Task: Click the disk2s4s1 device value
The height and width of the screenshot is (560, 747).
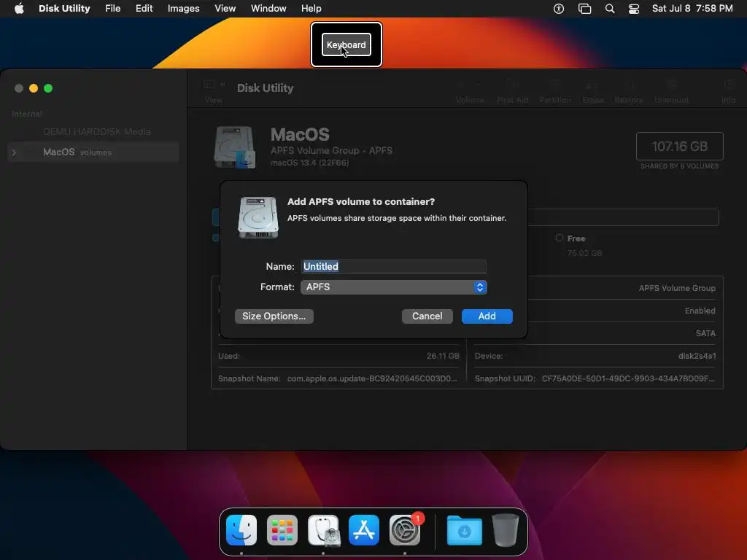Action: point(697,356)
